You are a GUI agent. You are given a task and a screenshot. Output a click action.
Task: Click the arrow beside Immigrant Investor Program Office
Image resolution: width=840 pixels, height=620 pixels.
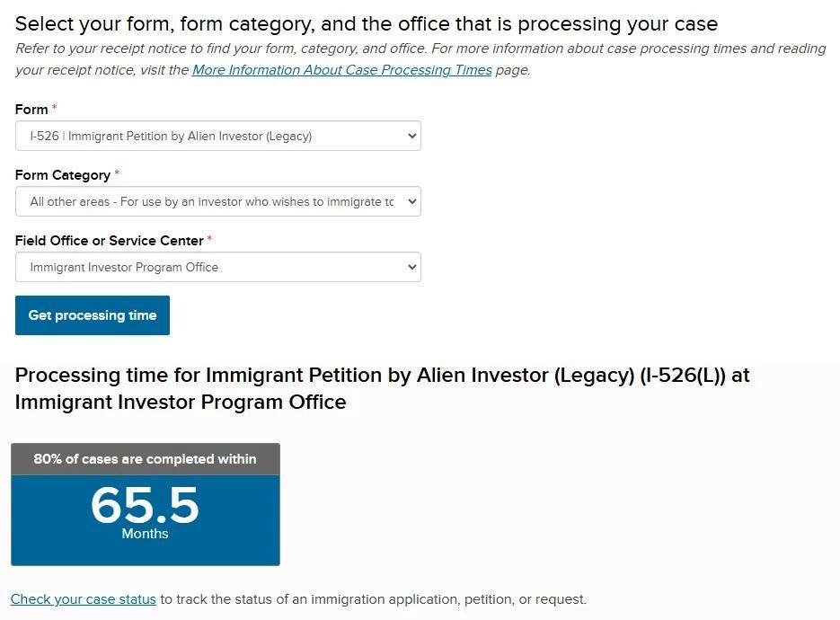411,268
